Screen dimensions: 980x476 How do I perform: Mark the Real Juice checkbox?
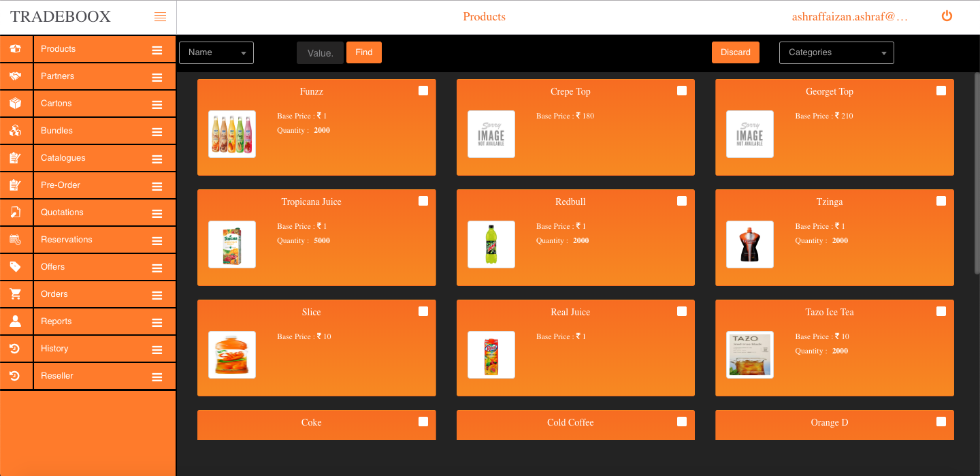(x=682, y=311)
